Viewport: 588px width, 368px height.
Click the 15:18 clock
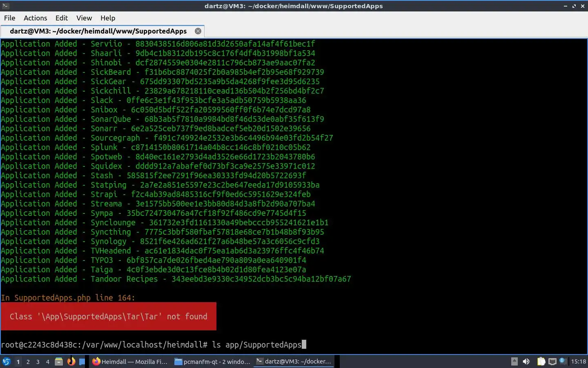pyautogui.click(x=578, y=361)
